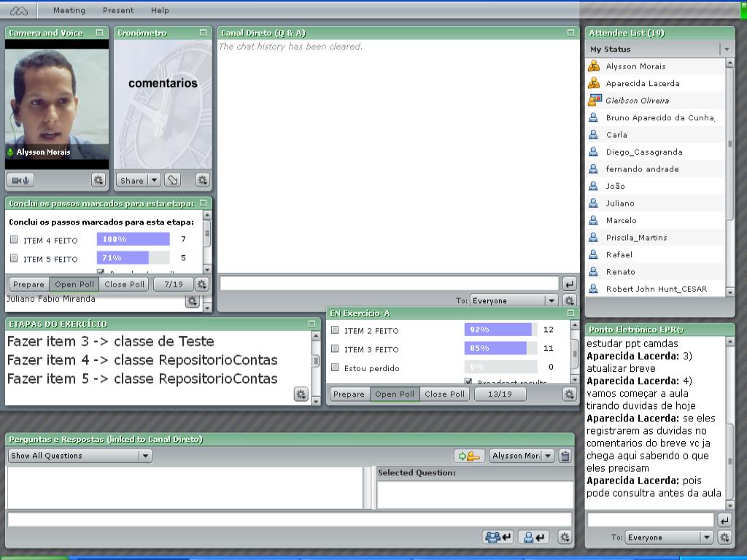
Task: Click the Ponto Eletrônico message input field
Action: point(650,520)
